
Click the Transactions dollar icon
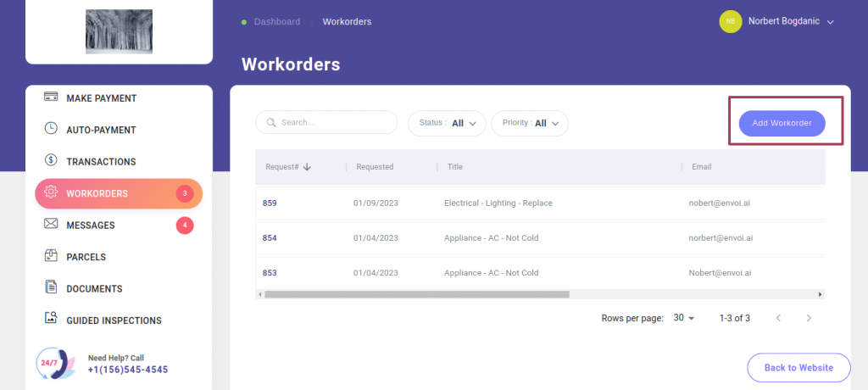click(x=51, y=160)
